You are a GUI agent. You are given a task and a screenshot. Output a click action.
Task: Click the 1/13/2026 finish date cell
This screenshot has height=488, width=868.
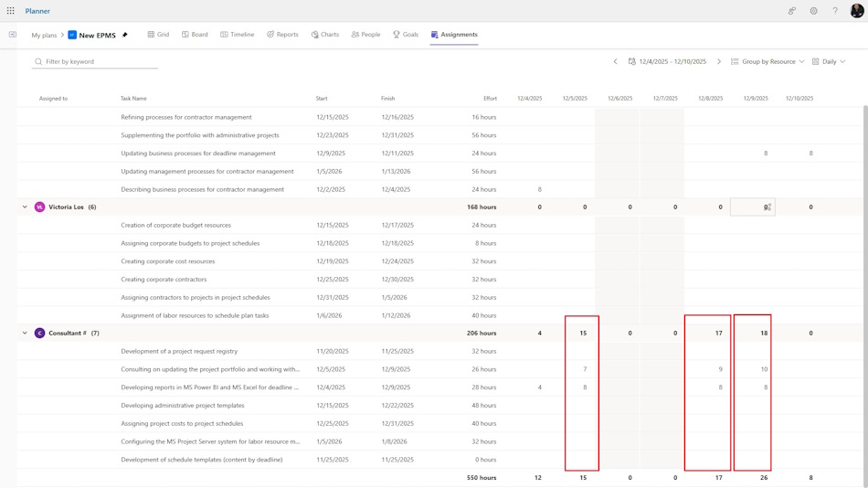[396, 171]
